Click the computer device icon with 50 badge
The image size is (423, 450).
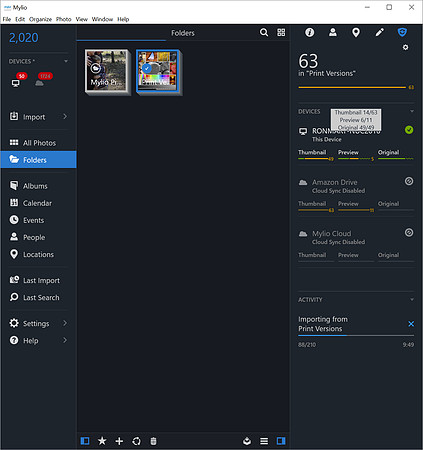click(x=16, y=83)
